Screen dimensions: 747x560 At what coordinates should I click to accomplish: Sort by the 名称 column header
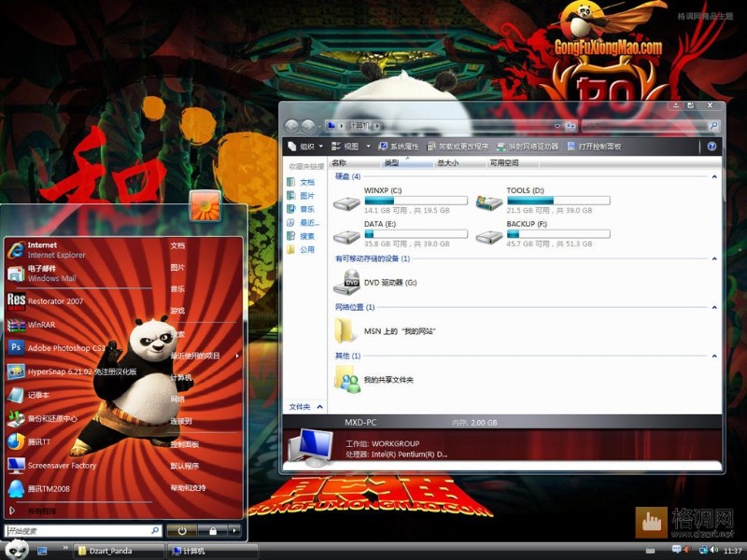coord(355,162)
